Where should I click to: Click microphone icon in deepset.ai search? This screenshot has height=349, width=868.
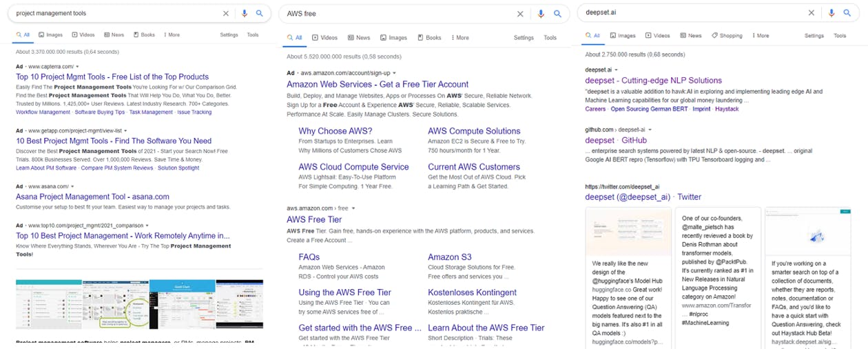831,13
